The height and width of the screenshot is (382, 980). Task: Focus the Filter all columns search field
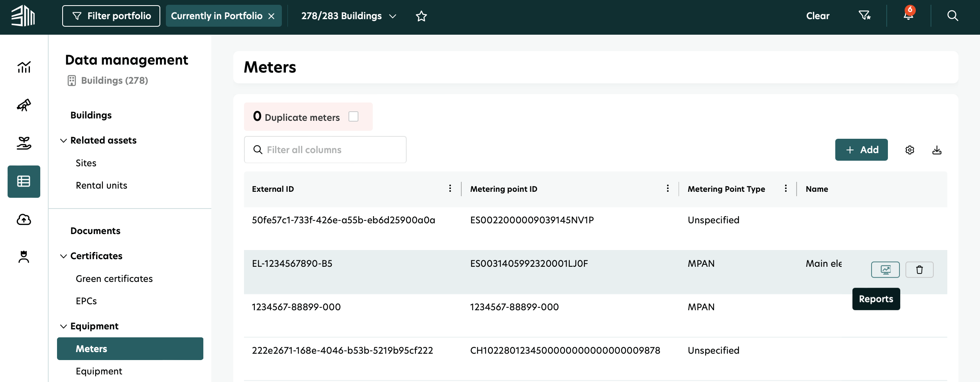click(x=325, y=150)
